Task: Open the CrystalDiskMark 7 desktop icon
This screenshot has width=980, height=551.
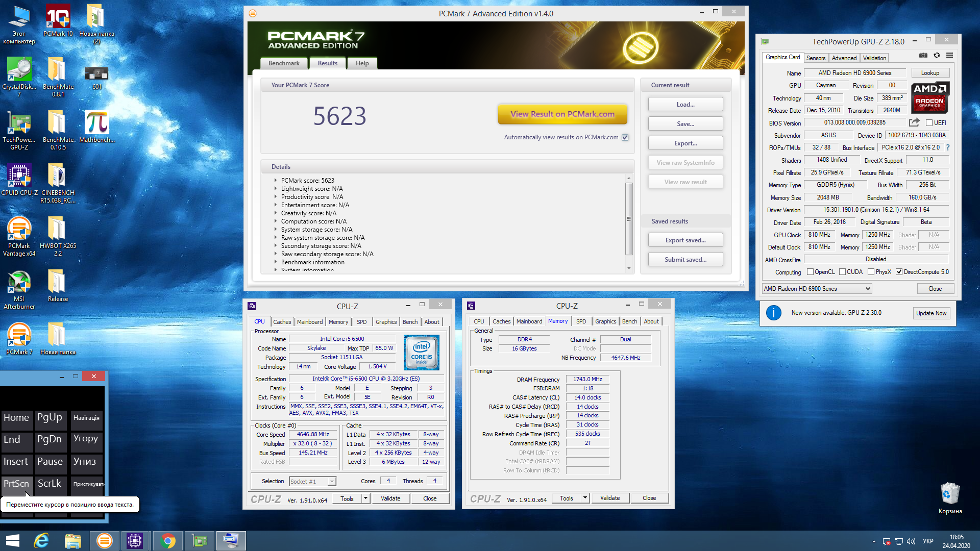Action: click(19, 77)
